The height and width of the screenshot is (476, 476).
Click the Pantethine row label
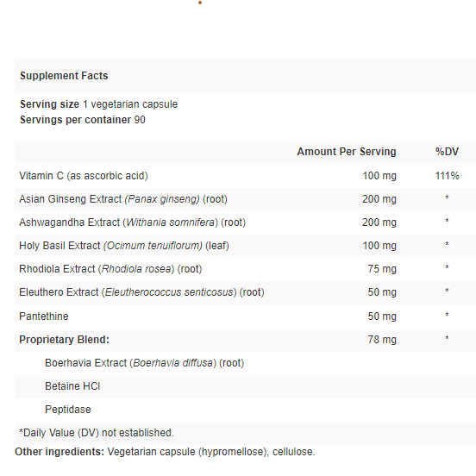coord(44,316)
